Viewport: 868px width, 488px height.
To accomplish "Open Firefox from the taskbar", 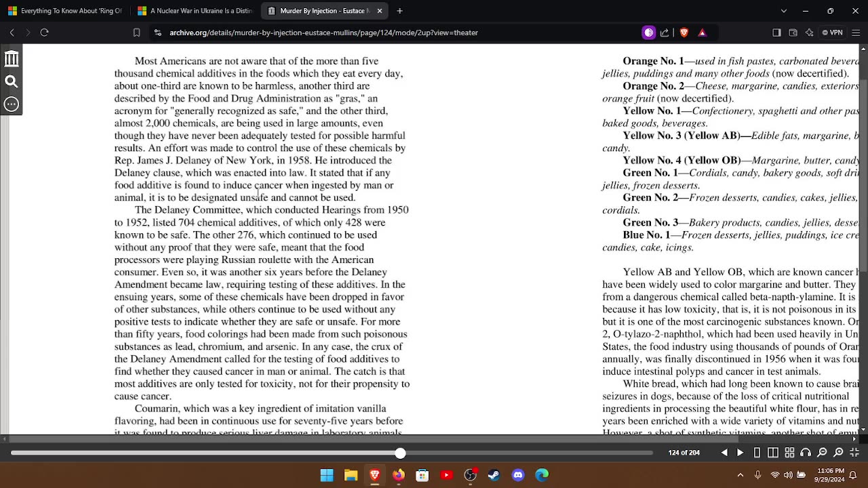I will click(x=399, y=475).
